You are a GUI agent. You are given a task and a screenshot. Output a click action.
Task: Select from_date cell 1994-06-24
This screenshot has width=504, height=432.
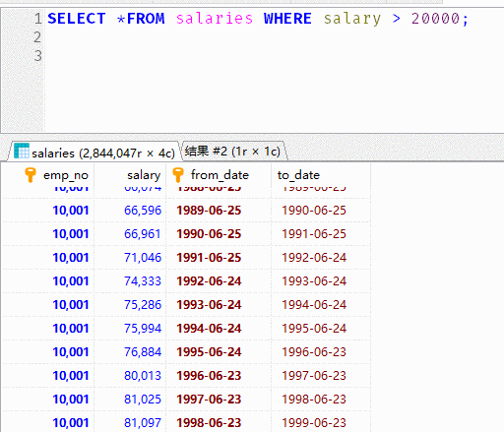click(x=219, y=329)
